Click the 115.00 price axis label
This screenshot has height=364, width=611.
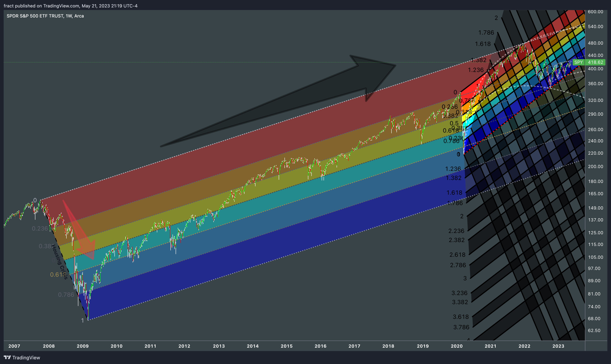coord(595,244)
